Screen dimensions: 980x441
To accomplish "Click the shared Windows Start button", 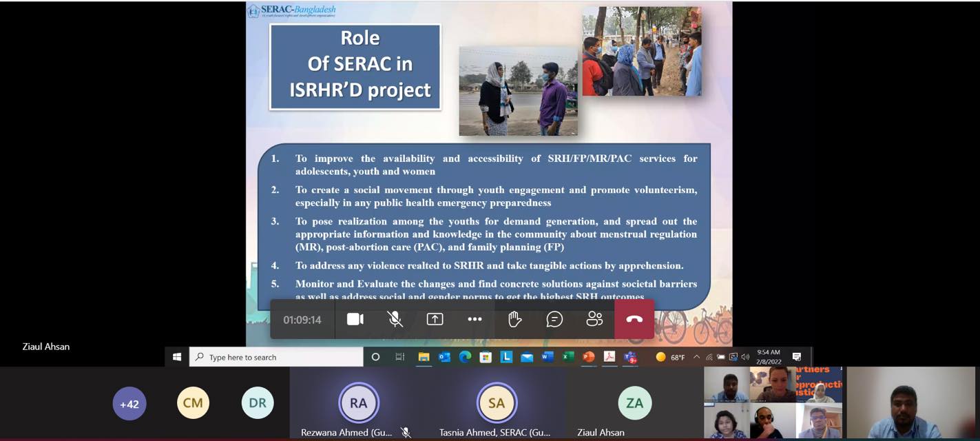I will pos(177,357).
